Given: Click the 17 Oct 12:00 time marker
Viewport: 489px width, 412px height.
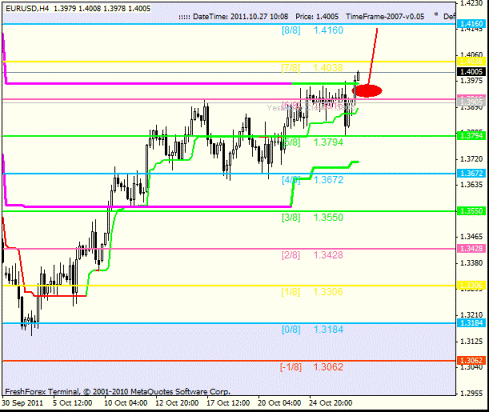Looking at the screenshot, I should (x=228, y=403).
